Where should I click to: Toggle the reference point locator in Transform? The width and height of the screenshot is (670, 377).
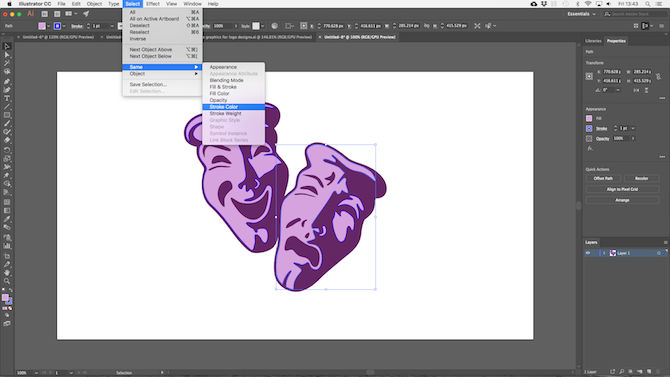tap(589, 76)
